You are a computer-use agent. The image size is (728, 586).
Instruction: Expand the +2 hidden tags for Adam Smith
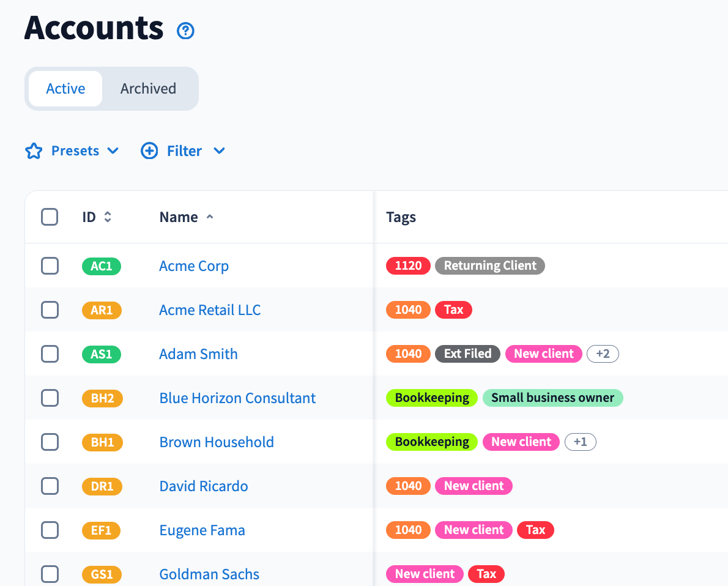[x=603, y=354]
